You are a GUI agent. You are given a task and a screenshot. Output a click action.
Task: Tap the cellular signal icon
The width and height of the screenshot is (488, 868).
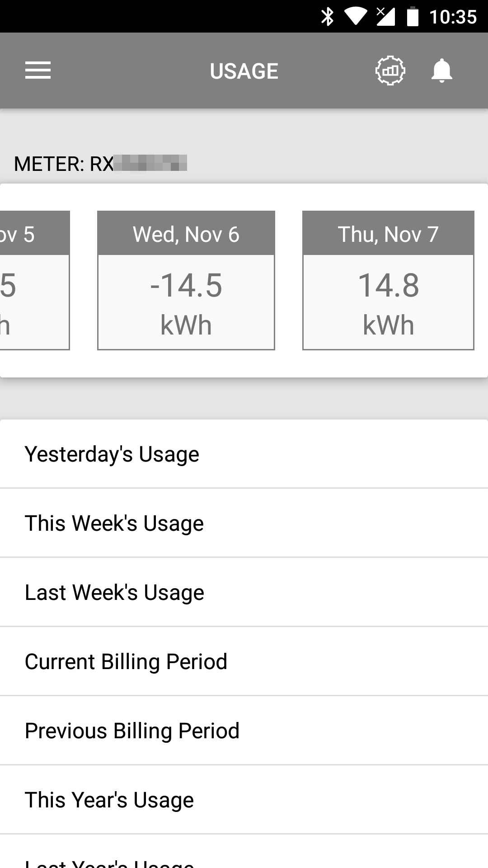click(385, 17)
